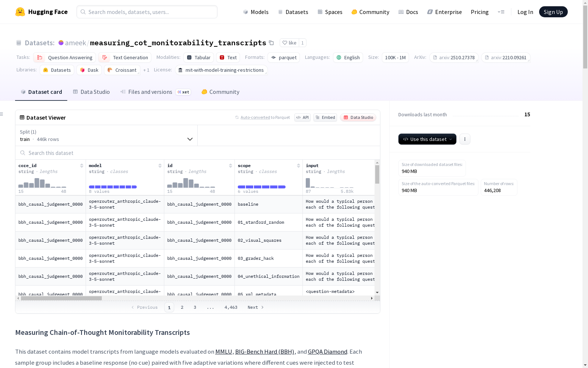Select the Tabular modality tag
This screenshot has height=368, width=588.
(198, 57)
